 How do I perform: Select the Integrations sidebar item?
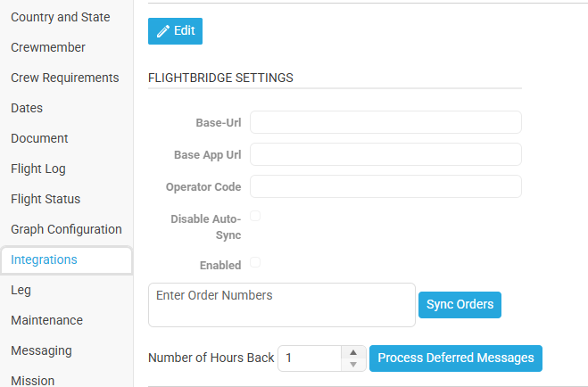(45, 259)
